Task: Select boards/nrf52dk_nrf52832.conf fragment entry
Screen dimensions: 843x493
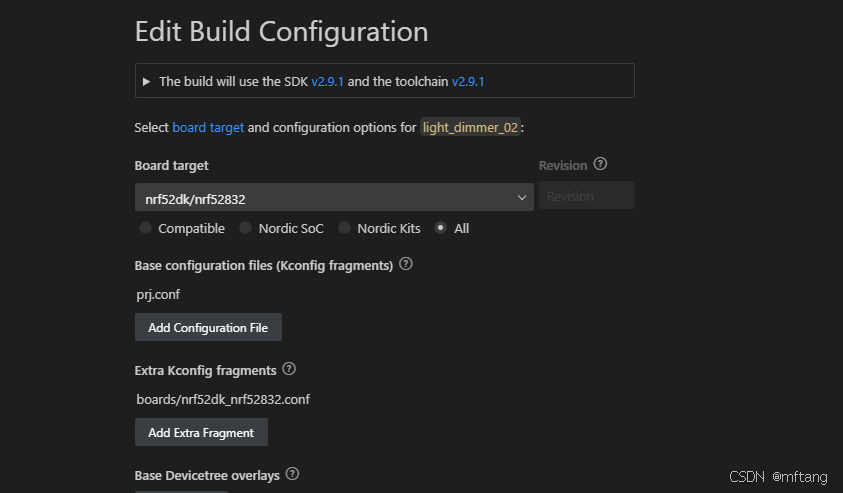Action: coord(222,400)
